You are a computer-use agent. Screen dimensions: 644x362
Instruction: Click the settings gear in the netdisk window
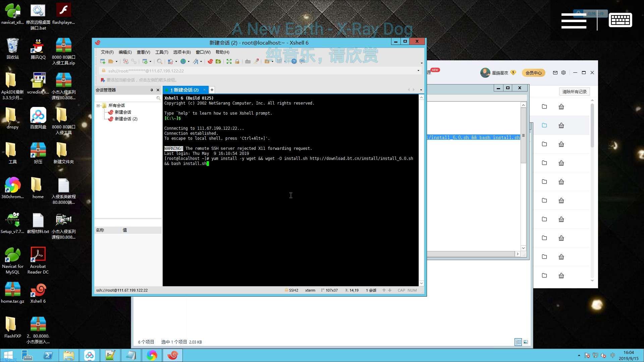[x=563, y=73]
